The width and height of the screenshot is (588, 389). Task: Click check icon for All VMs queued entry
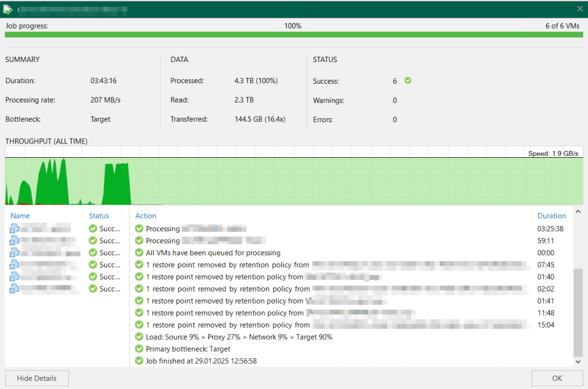pos(139,252)
